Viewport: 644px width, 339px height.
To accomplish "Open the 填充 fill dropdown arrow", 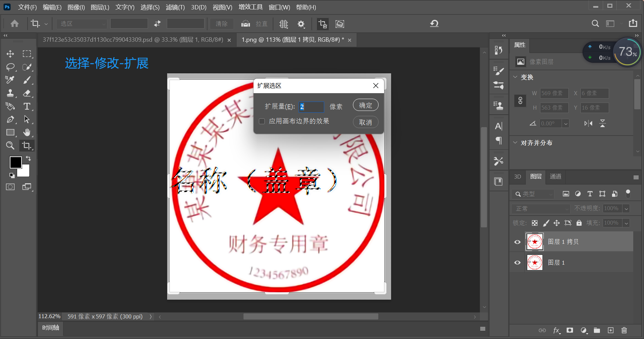I will [626, 223].
